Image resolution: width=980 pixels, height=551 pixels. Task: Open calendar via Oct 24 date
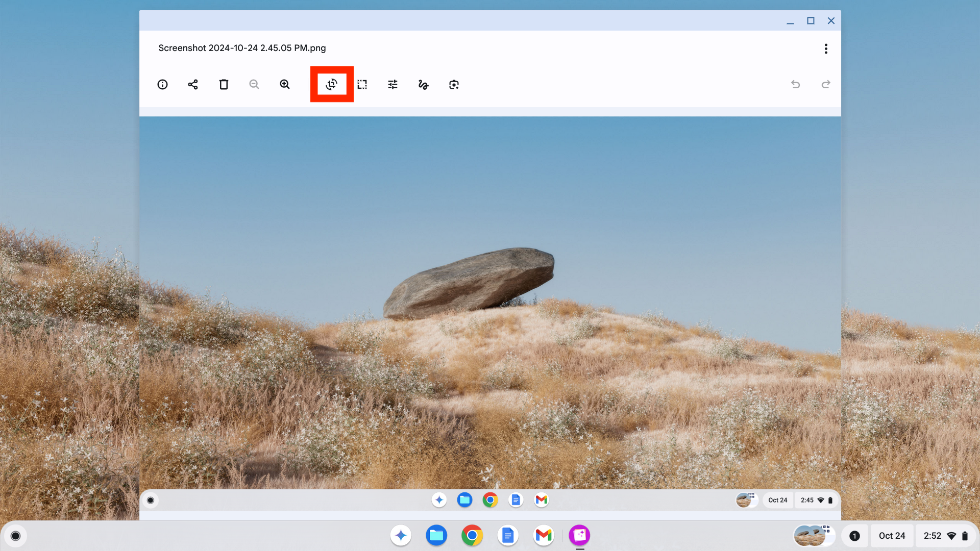pos(892,536)
